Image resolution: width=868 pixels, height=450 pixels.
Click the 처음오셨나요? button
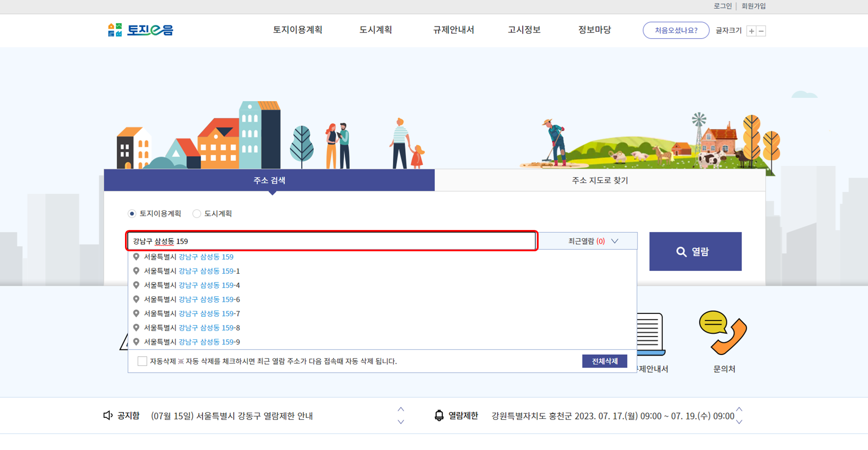coord(676,30)
